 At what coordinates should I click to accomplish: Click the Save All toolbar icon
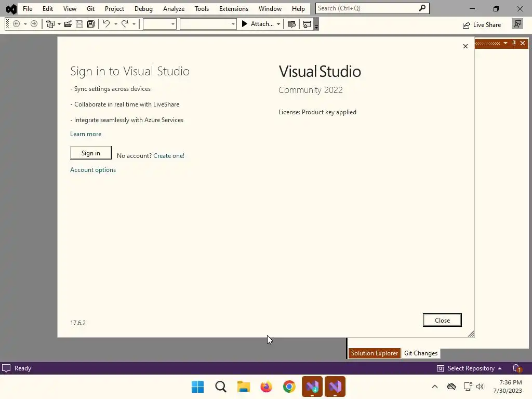pos(90,24)
